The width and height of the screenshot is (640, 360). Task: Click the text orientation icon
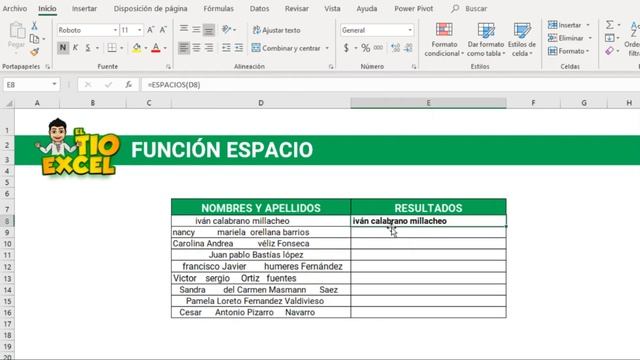(x=227, y=29)
